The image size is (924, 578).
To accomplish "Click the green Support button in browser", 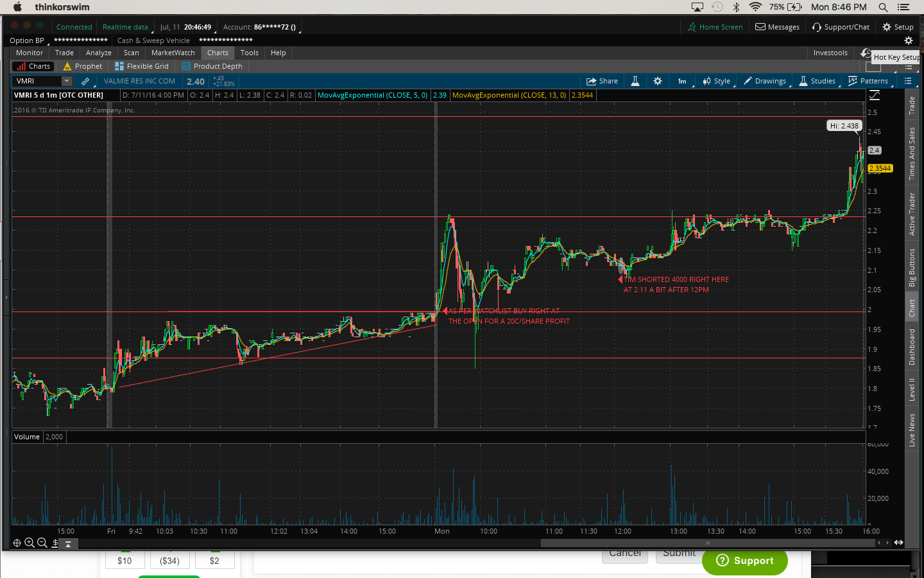I will point(745,561).
